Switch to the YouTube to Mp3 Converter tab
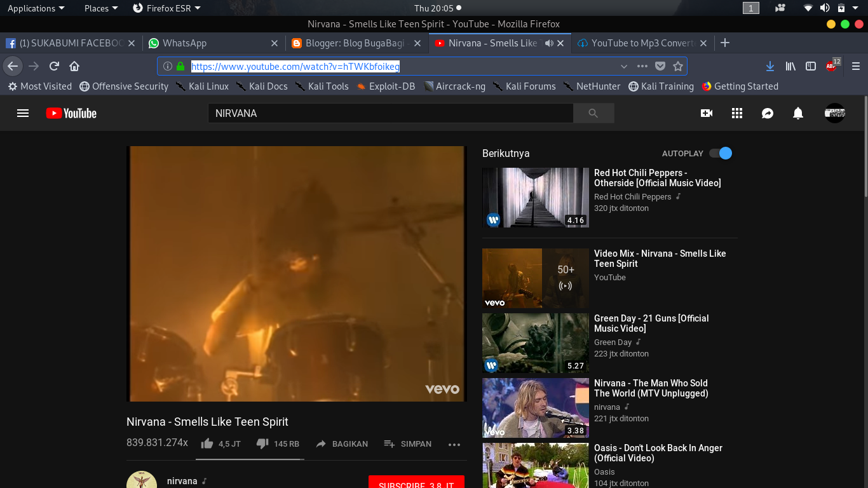The image size is (868, 488). point(642,43)
